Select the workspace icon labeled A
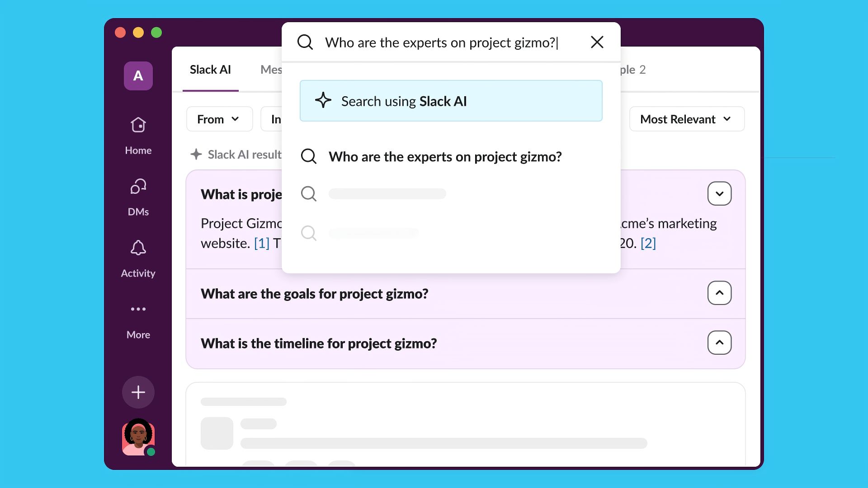 pyautogui.click(x=138, y=76)
